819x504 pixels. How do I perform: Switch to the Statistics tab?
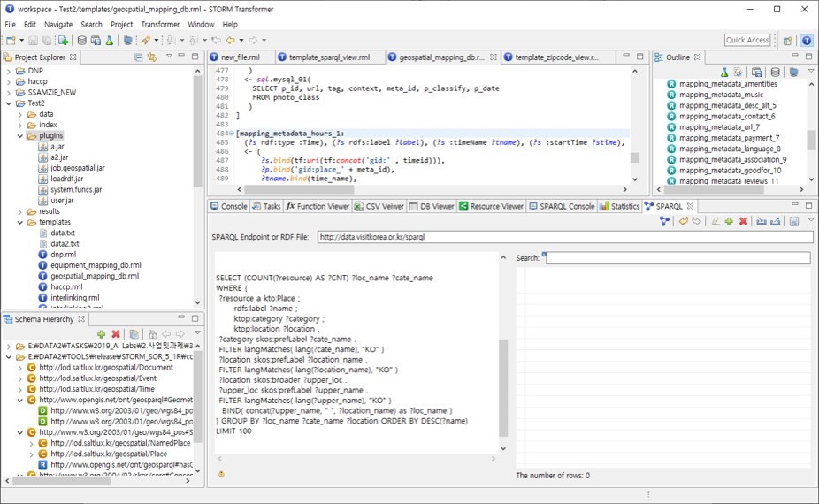[619, 206]
